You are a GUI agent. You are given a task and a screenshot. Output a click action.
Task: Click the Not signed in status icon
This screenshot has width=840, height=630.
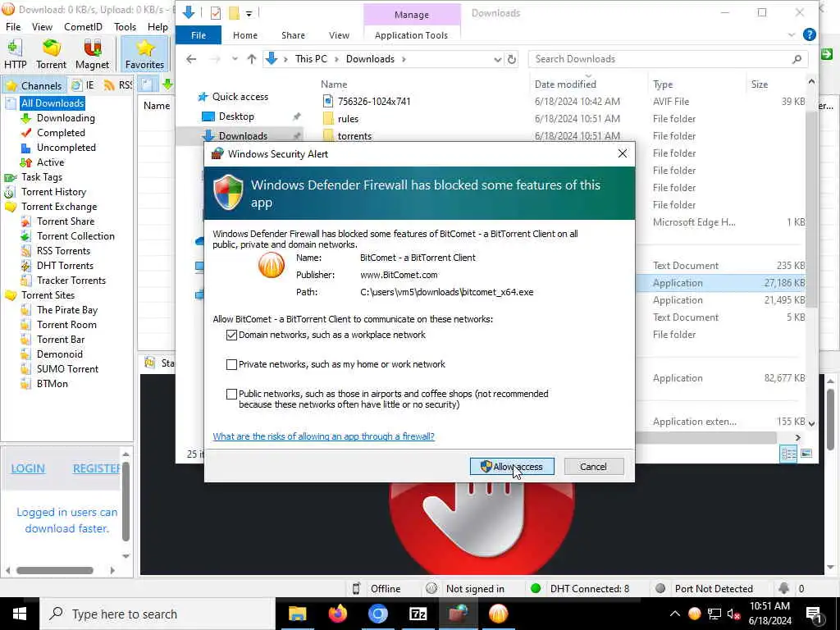431,589
